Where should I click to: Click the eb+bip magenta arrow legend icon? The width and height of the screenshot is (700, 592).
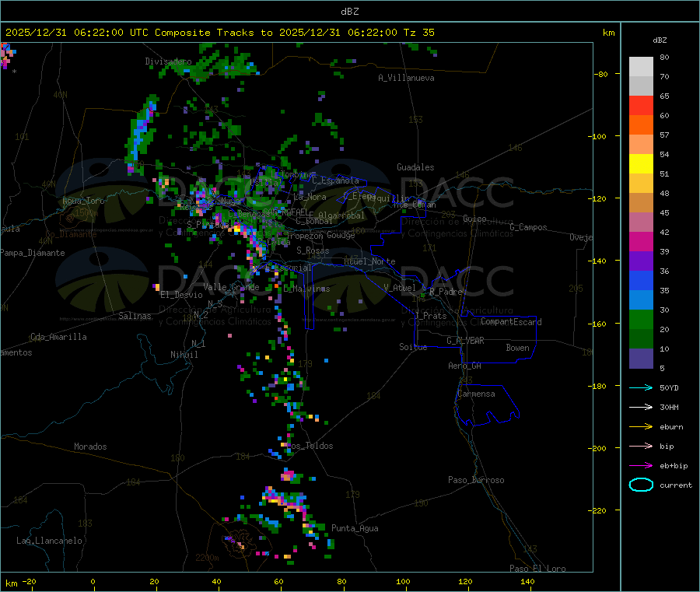641,466
